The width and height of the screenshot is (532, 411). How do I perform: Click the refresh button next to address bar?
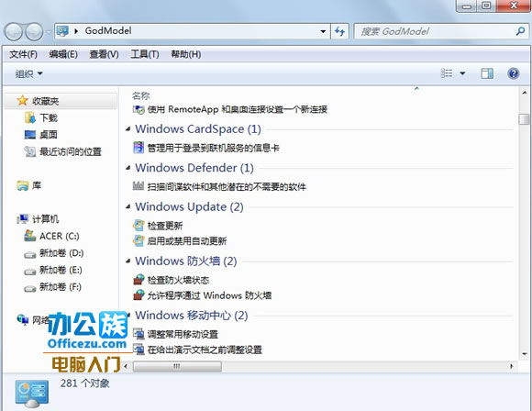(339, 31)
